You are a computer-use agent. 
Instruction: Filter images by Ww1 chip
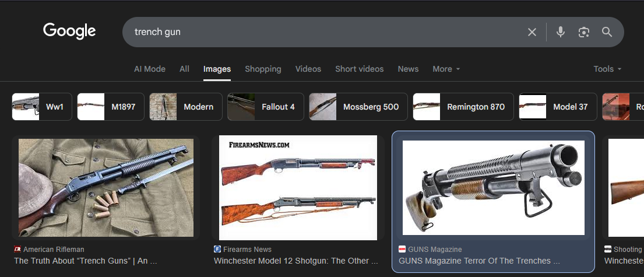(x=42, y=107)
